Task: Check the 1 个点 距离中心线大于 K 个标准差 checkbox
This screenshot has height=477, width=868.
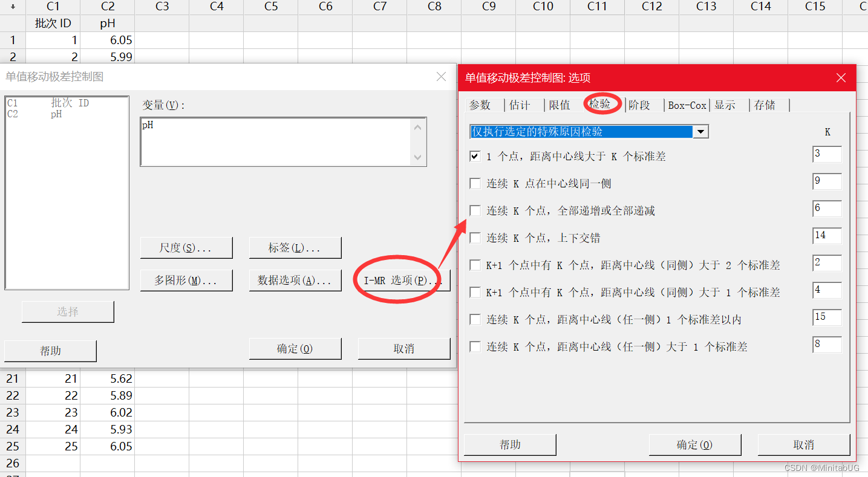Action: [475, 157]
